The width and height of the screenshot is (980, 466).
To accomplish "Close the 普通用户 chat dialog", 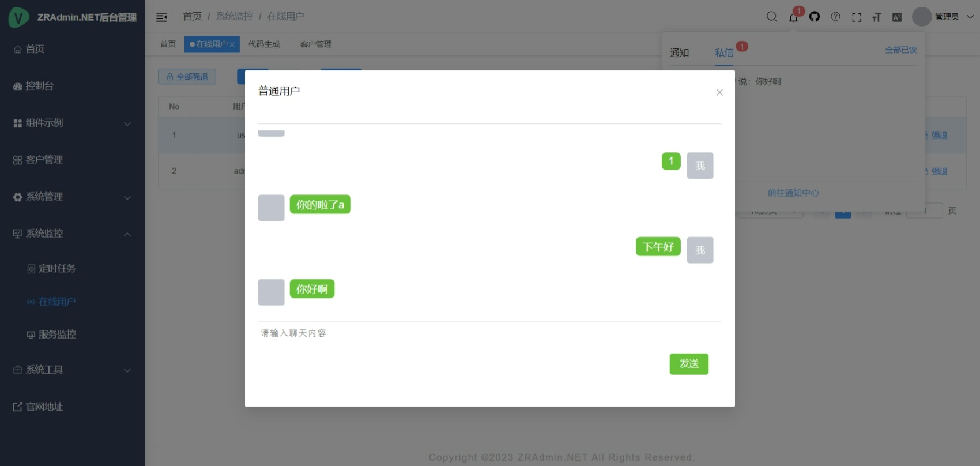I will point(719,92).
